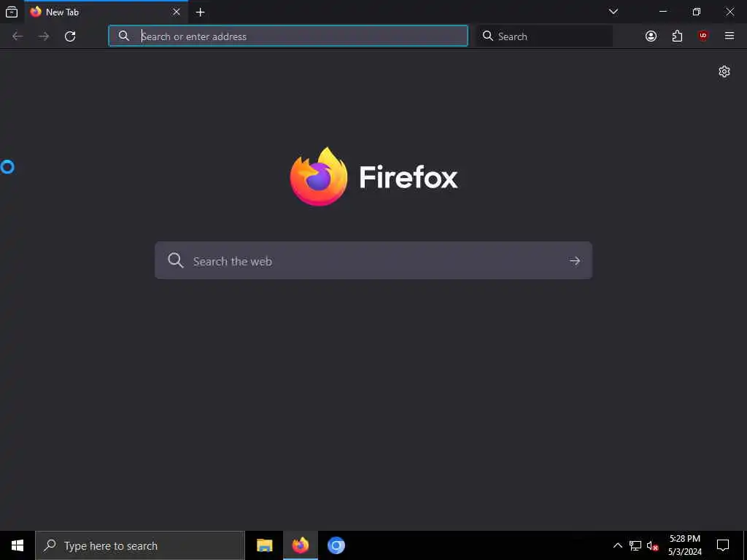747x560 pixels.
Task: Open a new tab with the plus button
Action: 200,12
